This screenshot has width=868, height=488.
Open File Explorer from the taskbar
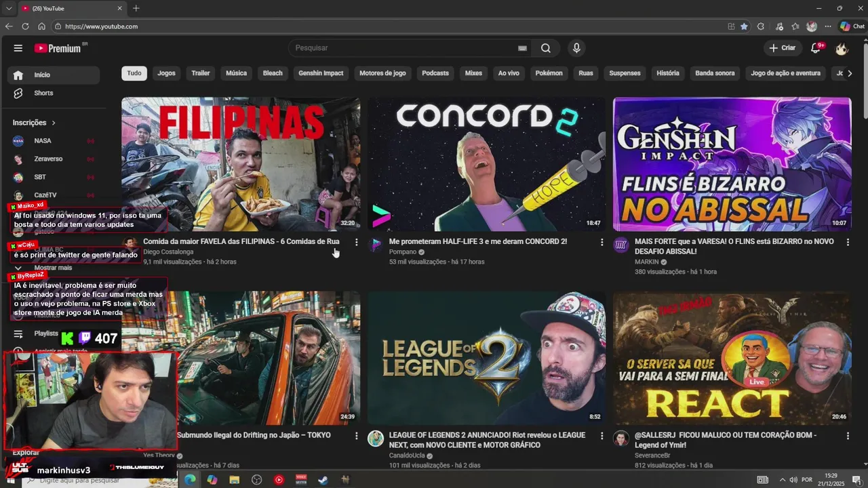pyautogui.click(x=234, y=480)
